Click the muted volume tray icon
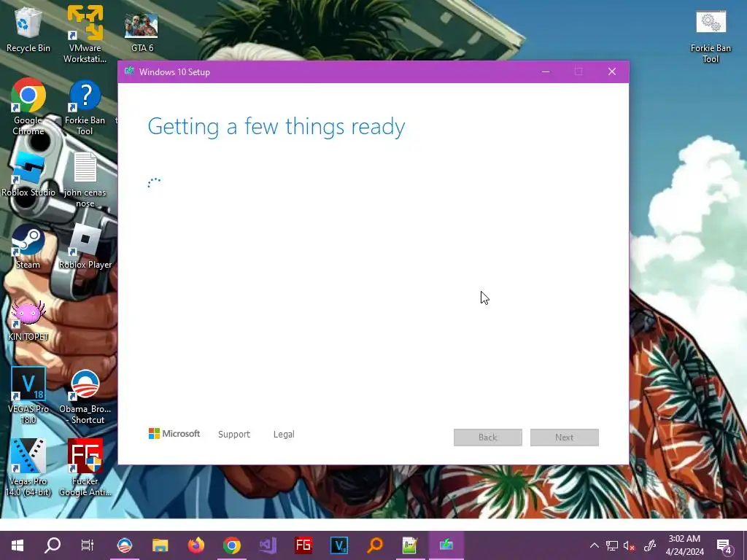The height and width of the screenshot is (560, 747). tap(630, 545)
